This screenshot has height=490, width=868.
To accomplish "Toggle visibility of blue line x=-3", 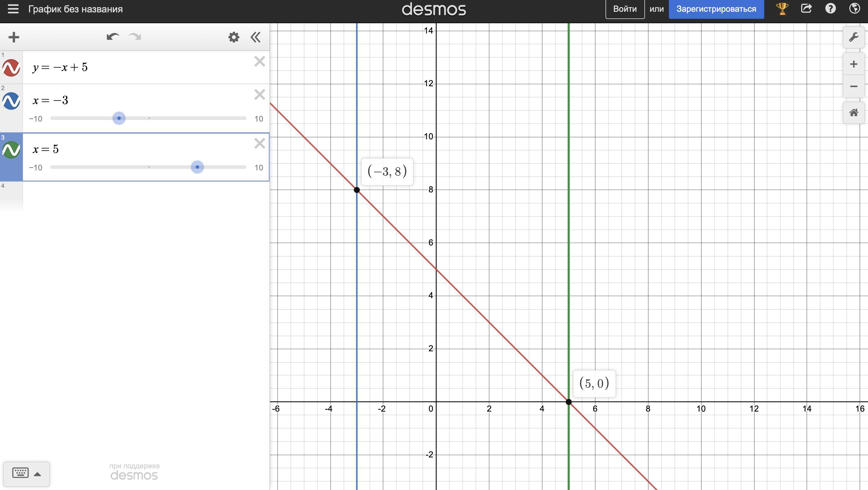I will point(11,101).
